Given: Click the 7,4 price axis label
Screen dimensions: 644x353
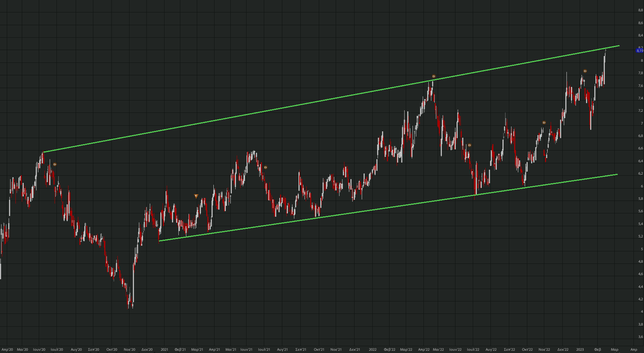Looking at the screenshot, I should [x=641, y=98].
